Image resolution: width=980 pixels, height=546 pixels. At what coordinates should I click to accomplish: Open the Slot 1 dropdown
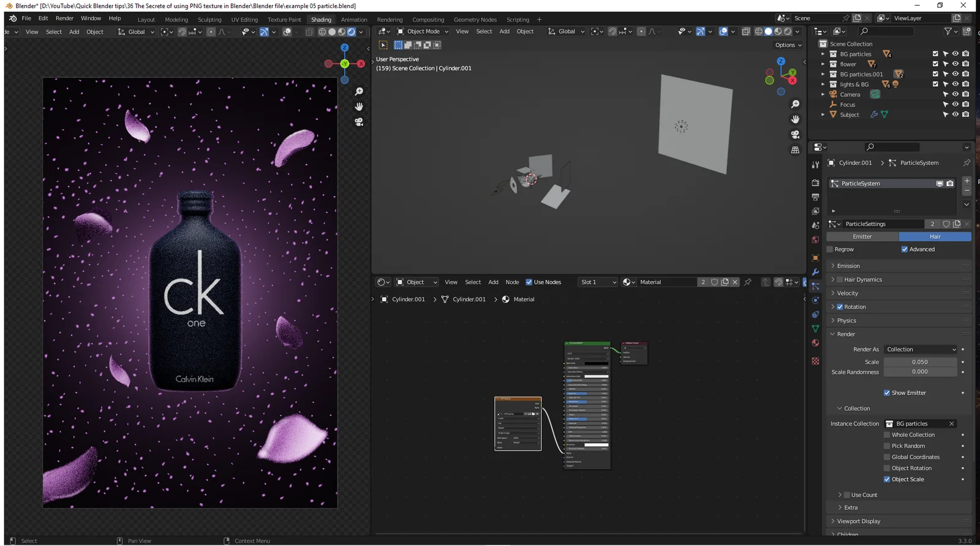[598, 282]
